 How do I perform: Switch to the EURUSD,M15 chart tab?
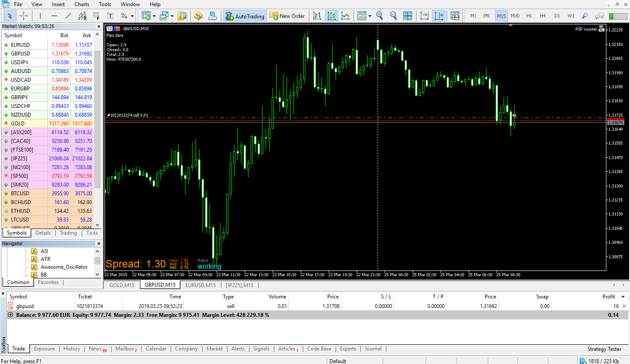(x=200, y=285)
